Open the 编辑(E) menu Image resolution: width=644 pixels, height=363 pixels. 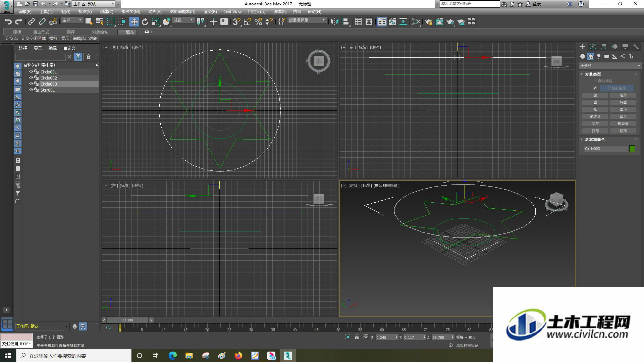(x=25, y=12)
